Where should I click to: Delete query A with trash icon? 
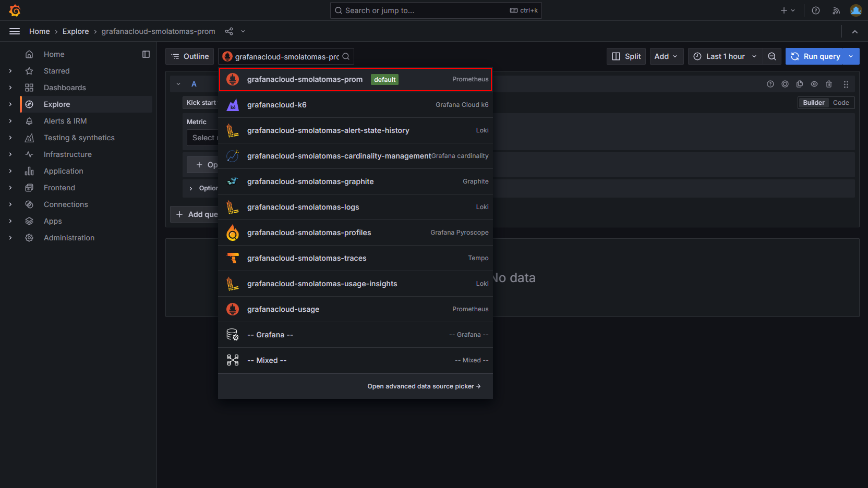tap(829, 84)
